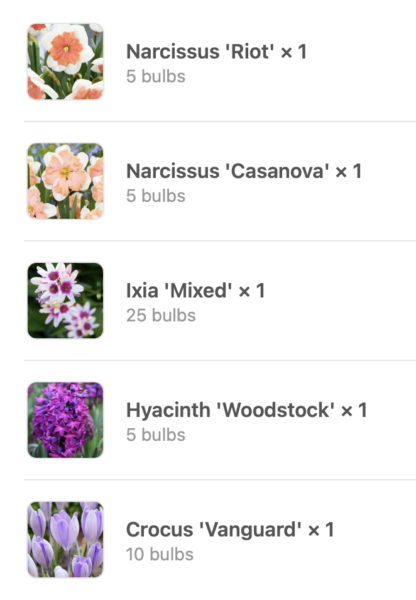The image size is (416, 600).
Task: Open the Narcissus 'Riot' product thumbnail
Action: tap(65, 61)
